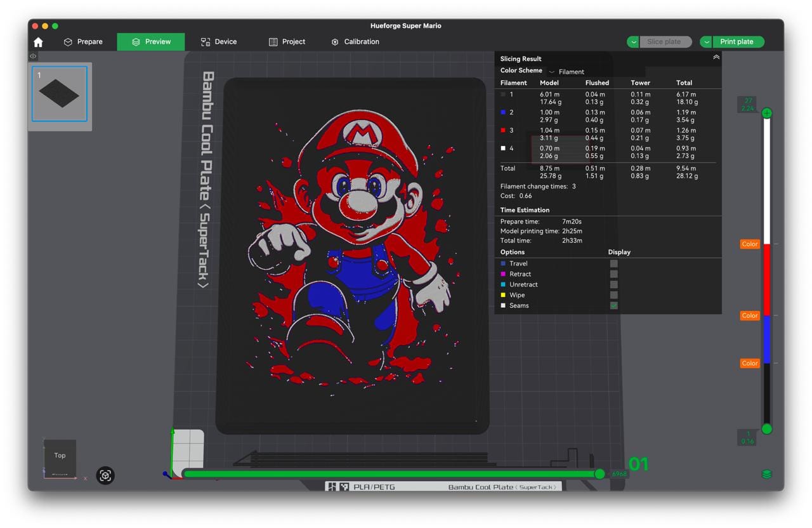
Task: Click the 'Flushed' column header
Action: 597,82
